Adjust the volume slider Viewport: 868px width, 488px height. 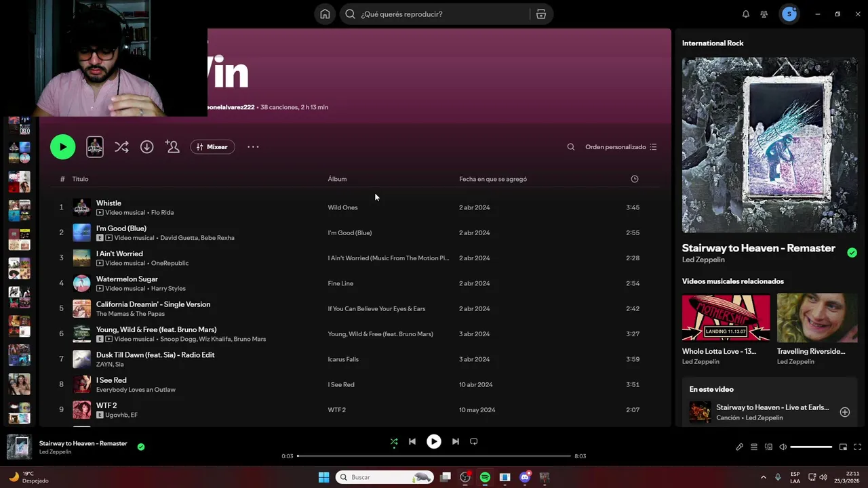[x=811, y=447]
